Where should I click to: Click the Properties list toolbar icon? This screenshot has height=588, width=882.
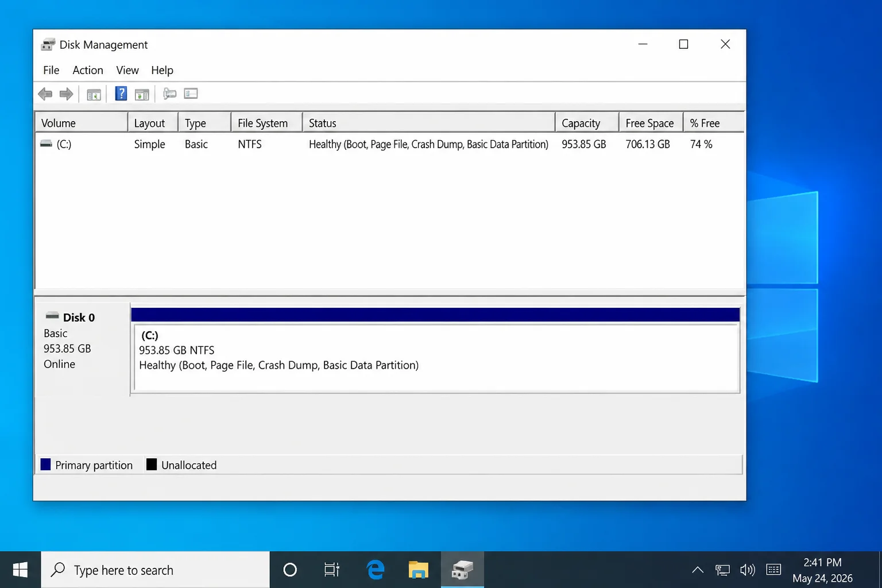191,93
